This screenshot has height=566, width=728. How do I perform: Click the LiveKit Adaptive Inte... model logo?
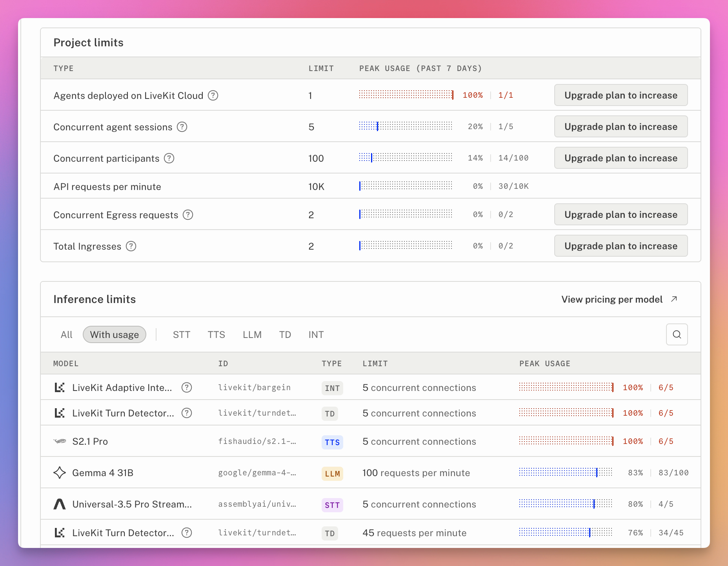60,388
